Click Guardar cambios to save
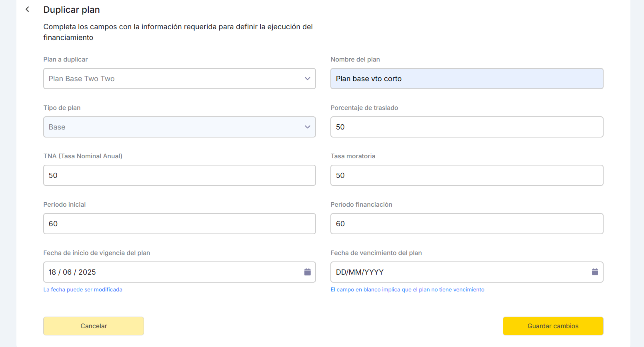 pos(553,326)
